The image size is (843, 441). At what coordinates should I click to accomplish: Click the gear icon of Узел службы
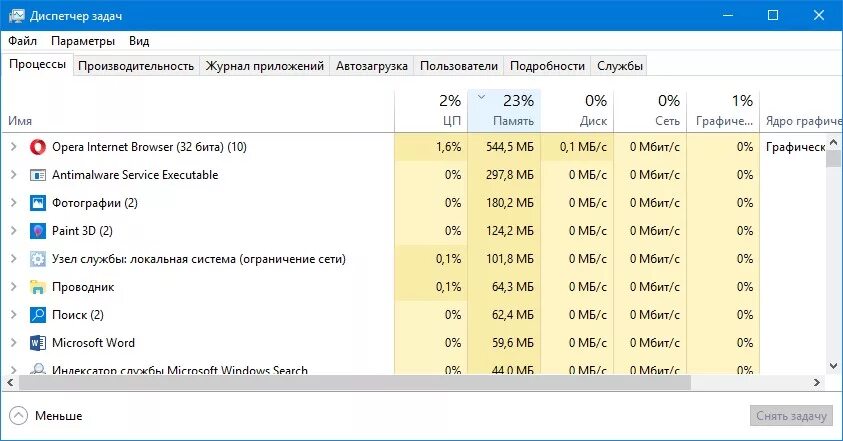[x=38, y=259]
